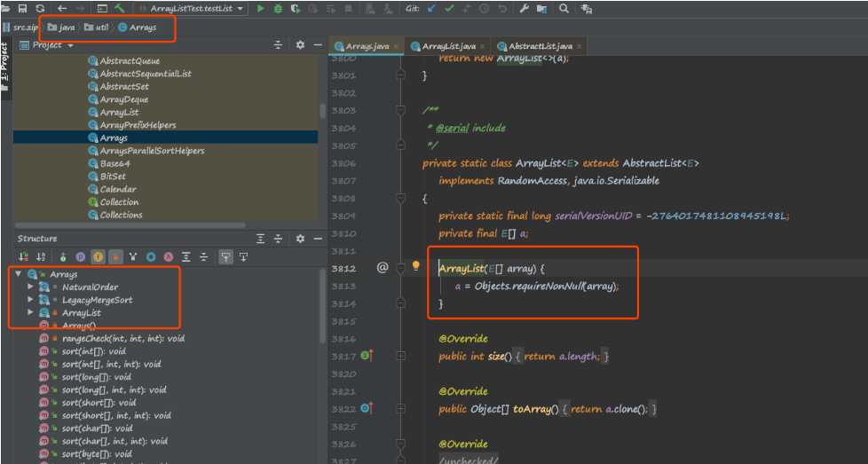Open Project panel gear settings
The image size is (868, 464).
[x=300, y=44]
